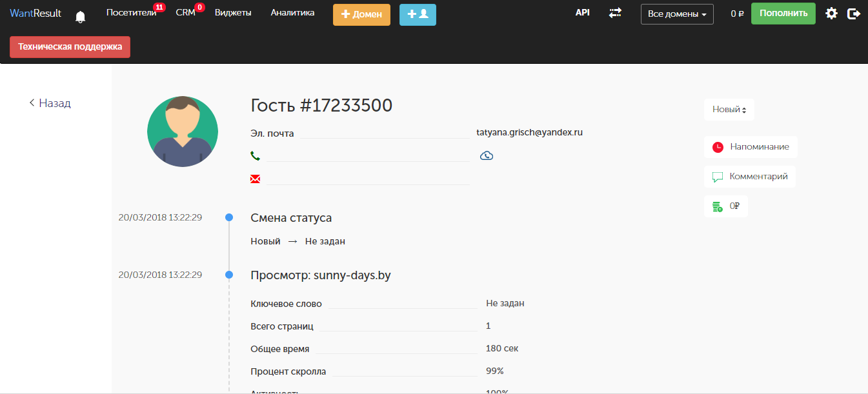Click the Смена статуса heading

click(291, 218)
